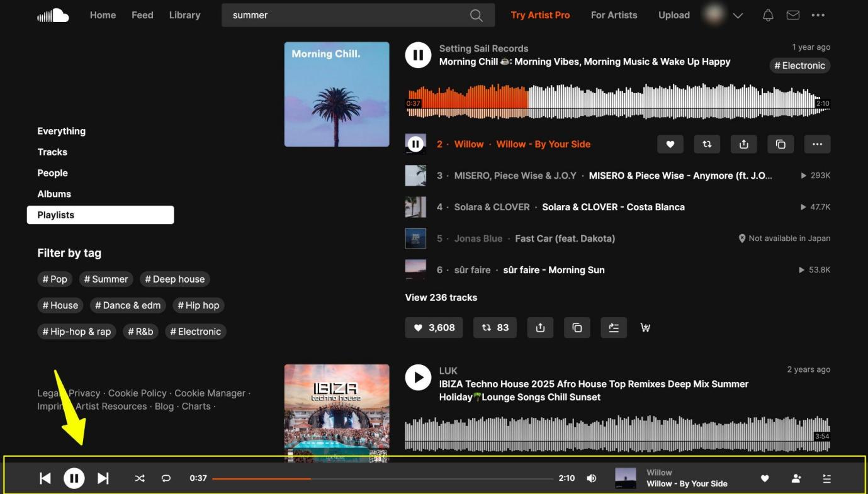
Task: Select the Everything filter
Action: tap(61, 131)
